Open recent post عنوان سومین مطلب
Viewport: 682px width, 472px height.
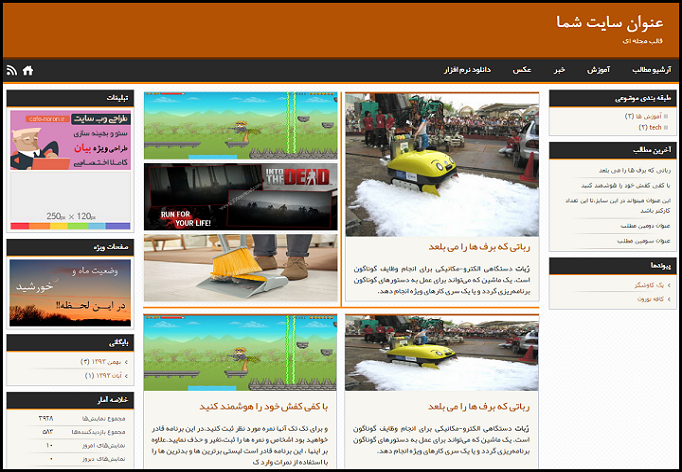point(644,241)
